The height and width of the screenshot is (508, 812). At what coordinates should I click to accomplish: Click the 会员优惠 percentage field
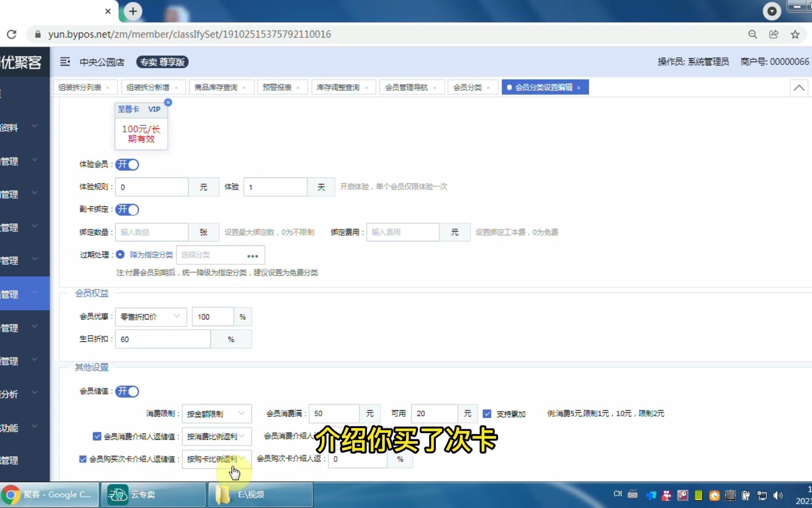tap(212, 317)
